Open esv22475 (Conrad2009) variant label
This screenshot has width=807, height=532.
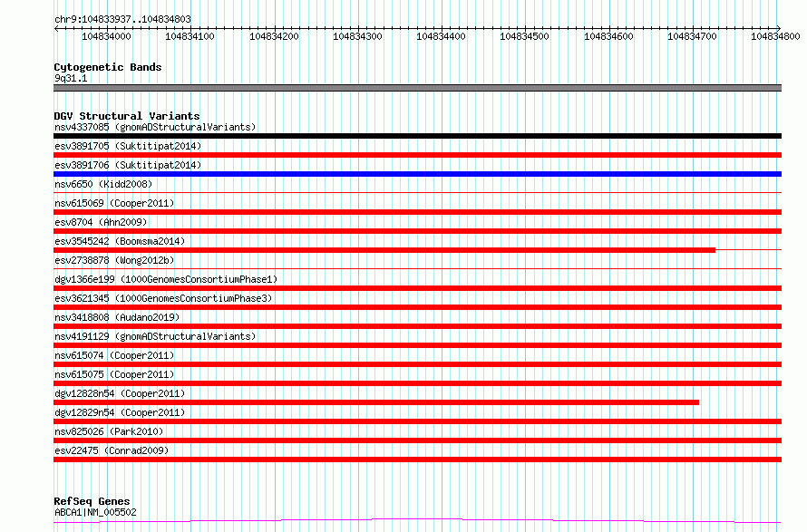coord(112,450)
